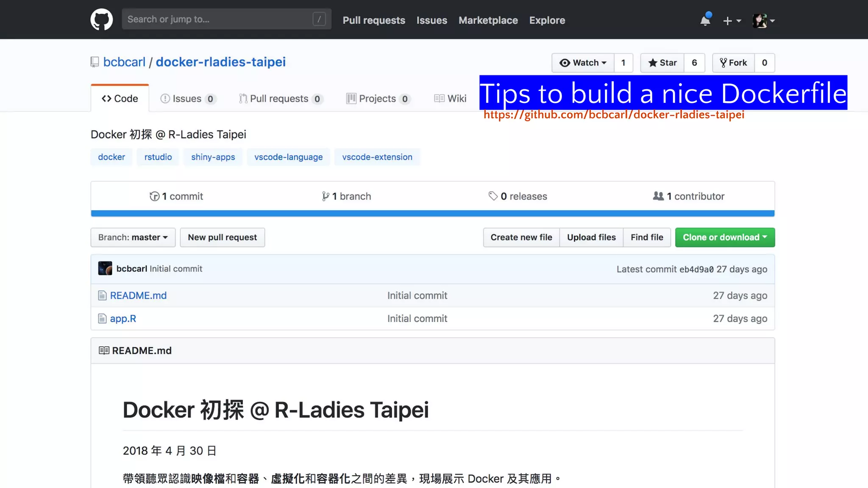This screenshot has width=868, height=488.
Task: Star the repository
Action: point(662,63)
